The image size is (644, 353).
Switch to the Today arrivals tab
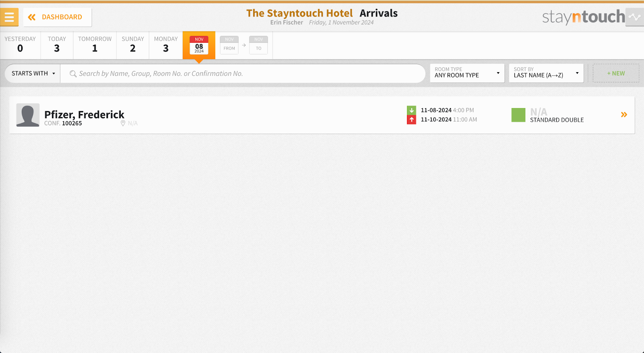click(x=57, y=45)
